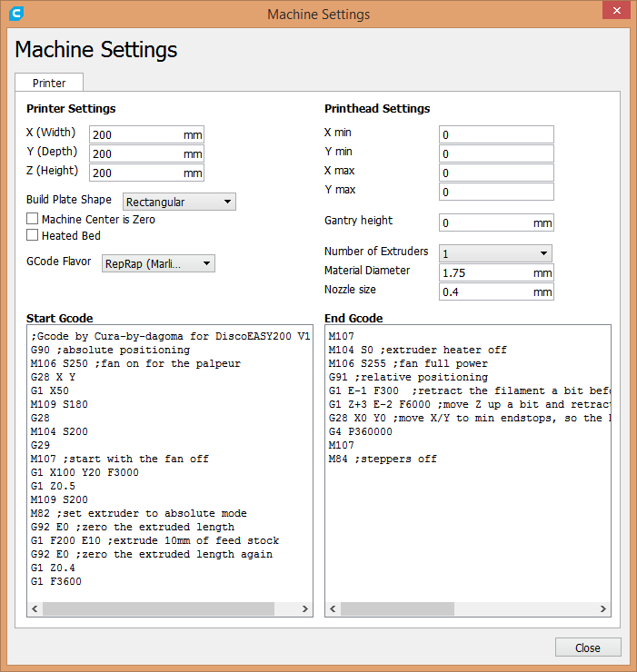
Task: Click the Z (Height) input field
Action: (x=146, y=173)
